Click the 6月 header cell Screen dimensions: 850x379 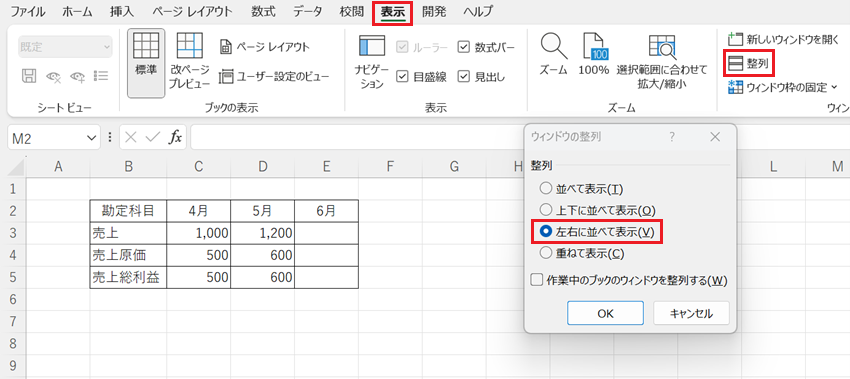point(326,211)
